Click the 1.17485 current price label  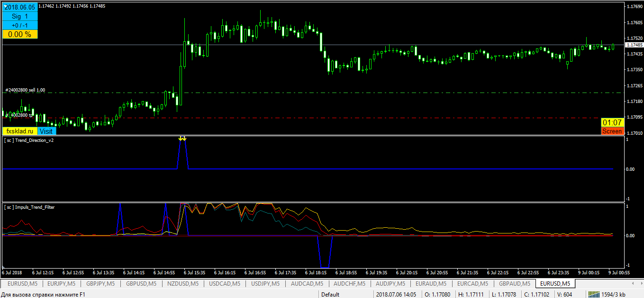click(635, 45)
